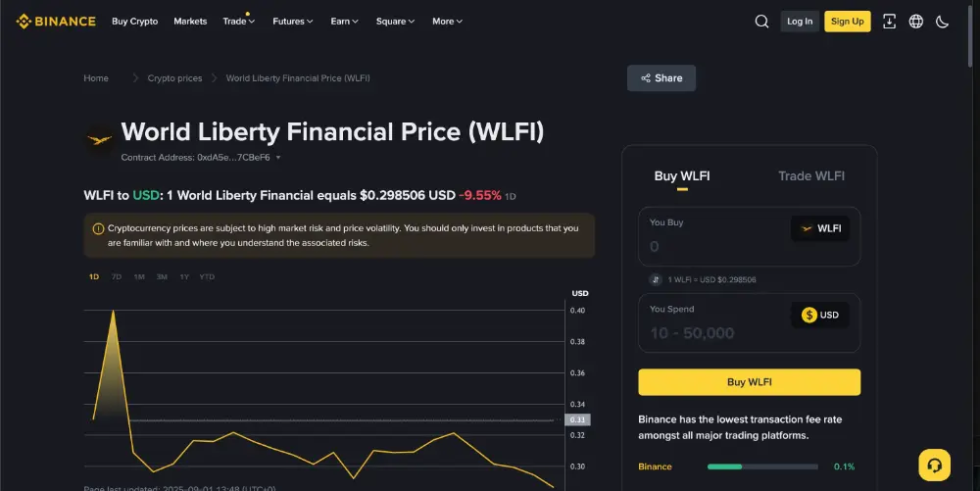Image resolution: width=980 pixels, height=491 pixels.
Task: Expand the Trade dropdown menu
Action: (239, 21)
